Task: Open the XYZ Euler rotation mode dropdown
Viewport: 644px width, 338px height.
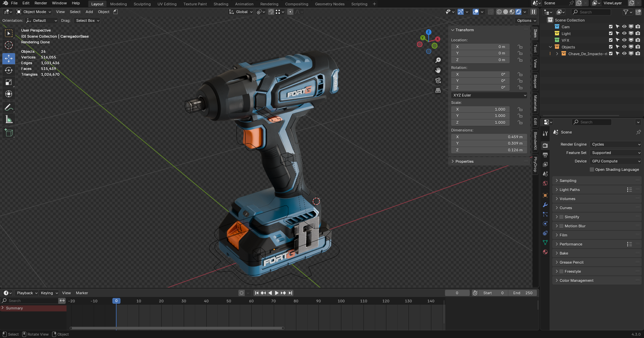Action: pos(489,95)
